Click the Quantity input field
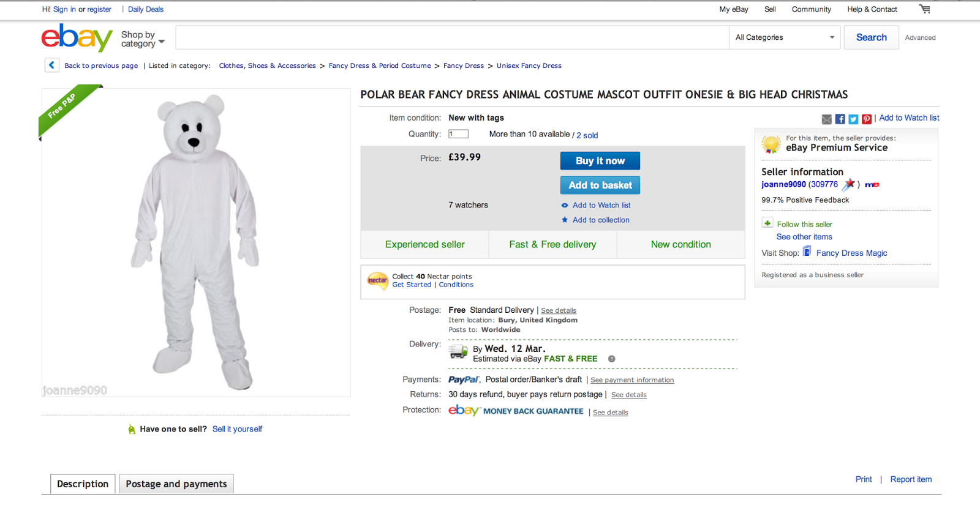The width and height of the screenshot is (980, 505). [458, 134]
